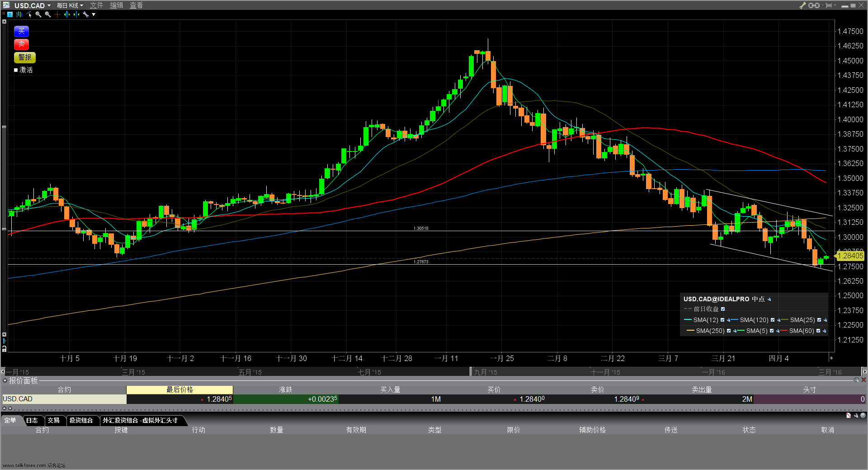Image resolution: width=868 pixels, height=470 pixels.
Task: Click the chart app logo icon
Action: coord(6,5)
